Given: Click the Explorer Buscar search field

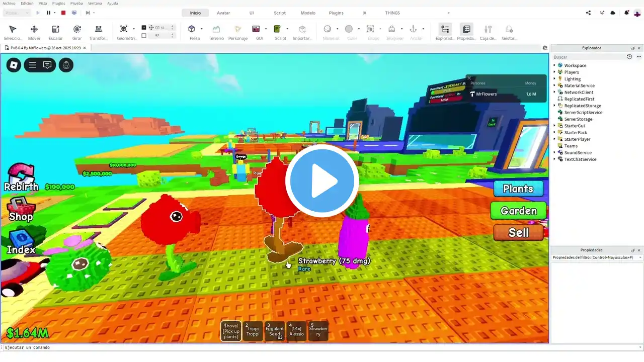Looking at the screenshot, I should click(589, 57).
